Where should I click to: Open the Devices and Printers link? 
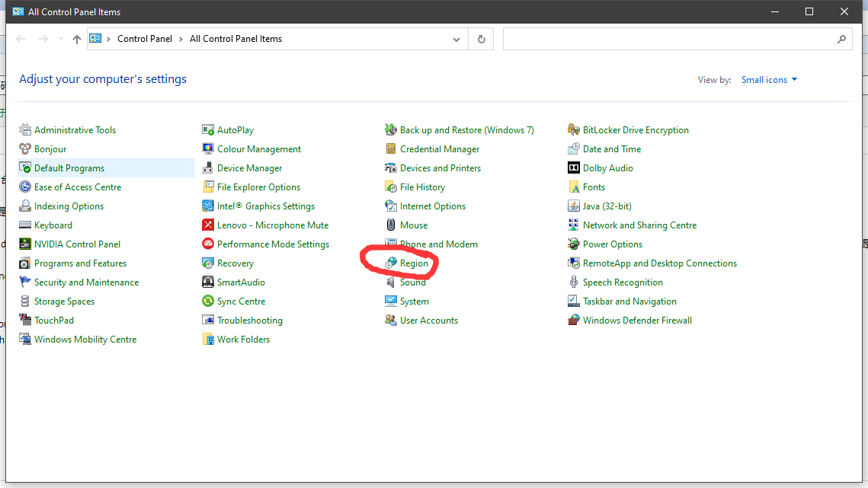[440, 168]
